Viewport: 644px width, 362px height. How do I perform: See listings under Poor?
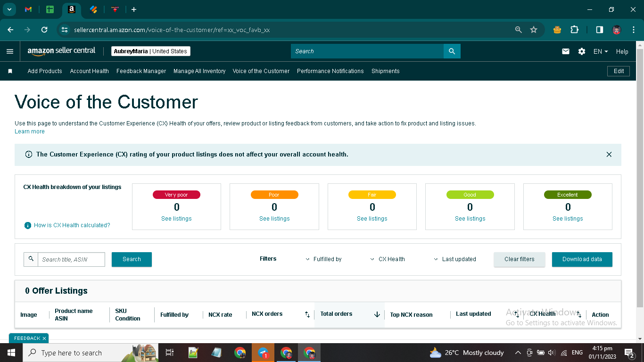(x=274, y=219)
